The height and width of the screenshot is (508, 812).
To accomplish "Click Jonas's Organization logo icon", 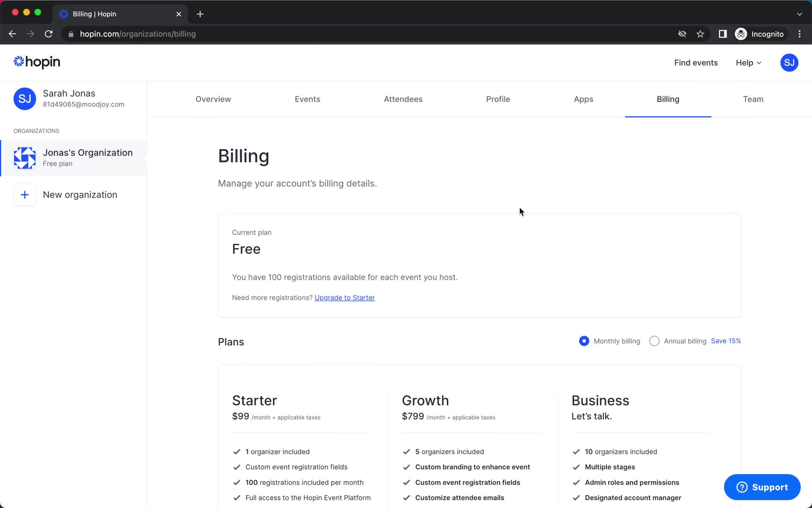I will pos(25,158).
